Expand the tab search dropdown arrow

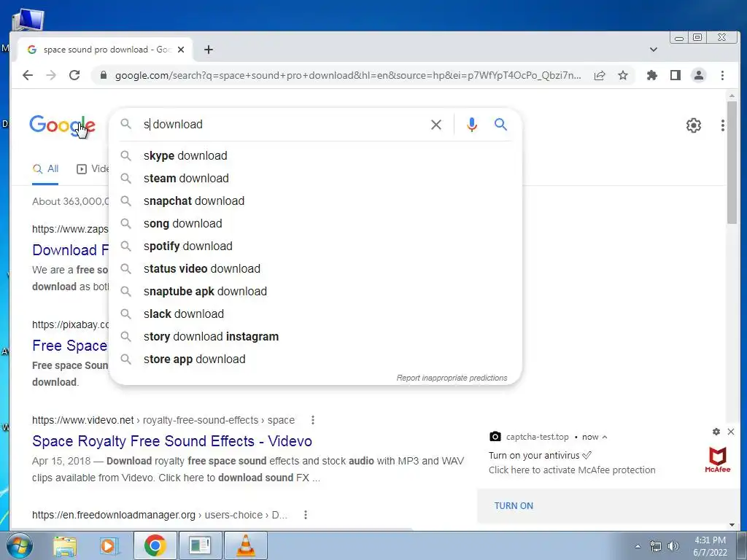[654, 50]
